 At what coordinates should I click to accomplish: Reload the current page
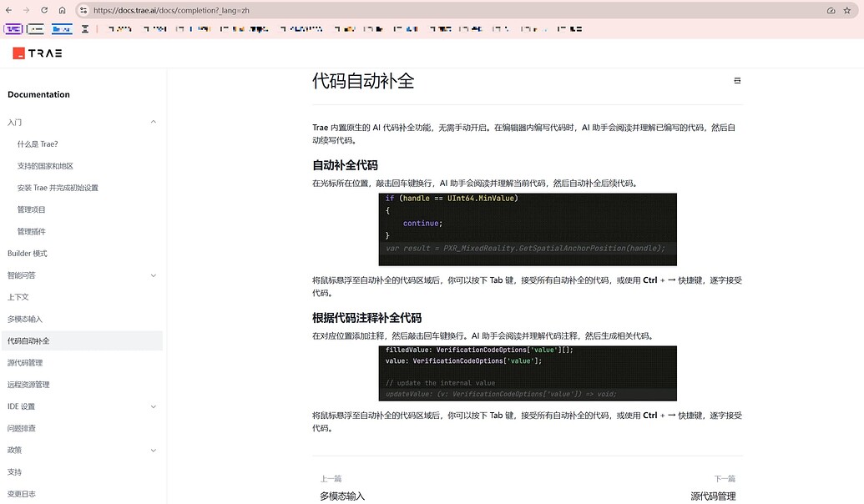(x=44, y=11)
